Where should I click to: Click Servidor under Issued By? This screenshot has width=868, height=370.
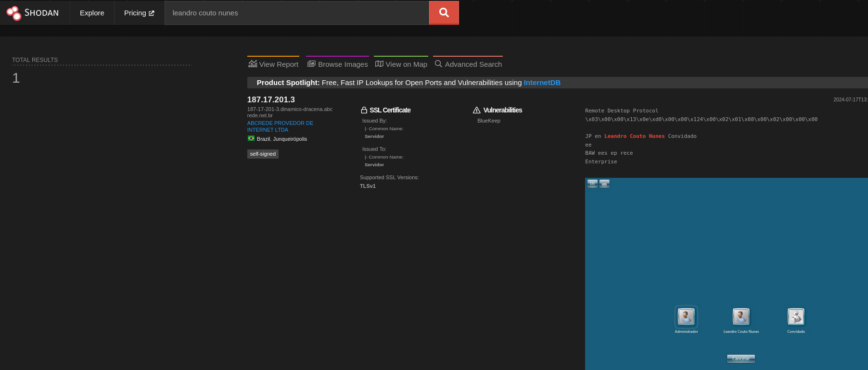pos(374,136)
